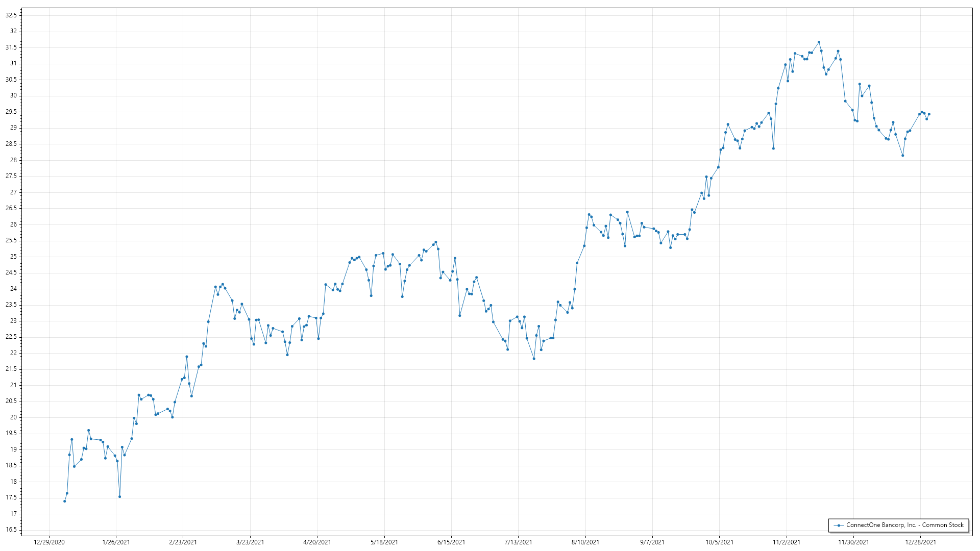Image resolution: width=980 pixels, height=551 pixels.
Task: Select the 3/23/2021 x-axis tick label
Action: click(x=250, y=542)
